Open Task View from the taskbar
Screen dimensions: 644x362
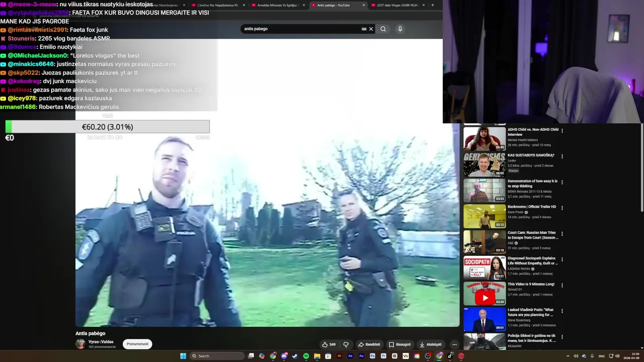(251, 356)
